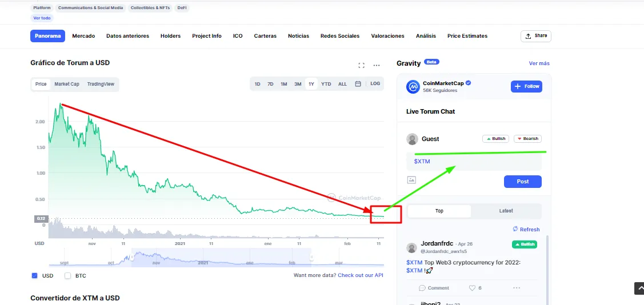Click the DeFi tag
The image size is (644, 305).
(x=182, y=8)
